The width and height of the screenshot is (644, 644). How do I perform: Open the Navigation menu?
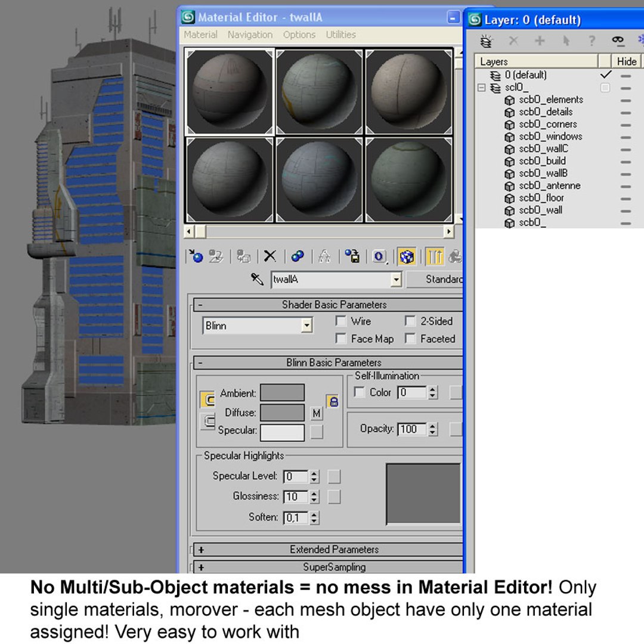pyautogui.click(x=250, y=35)
